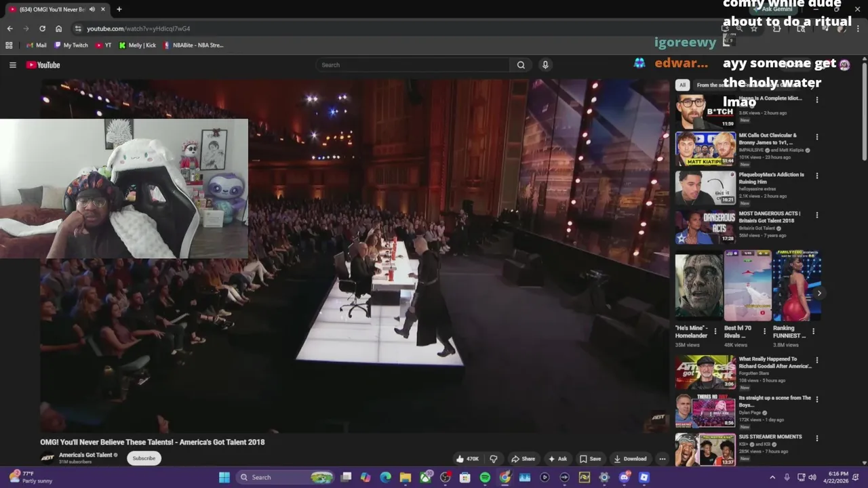Go to the YouTube home logo
The image size is (868, 488).
[43, 65]
